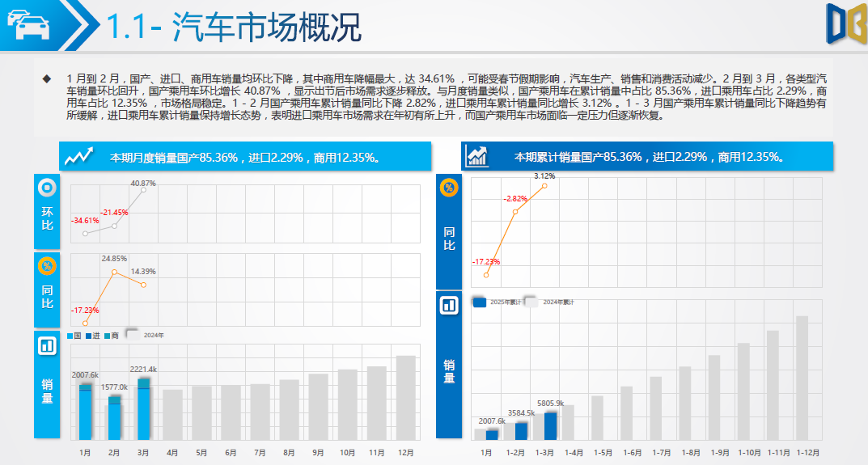The height and width of the screenshot is (465, 868).
Task: Click the -2.82% orange line point marker
Action: pyautogui.click(x=515, y=211)
